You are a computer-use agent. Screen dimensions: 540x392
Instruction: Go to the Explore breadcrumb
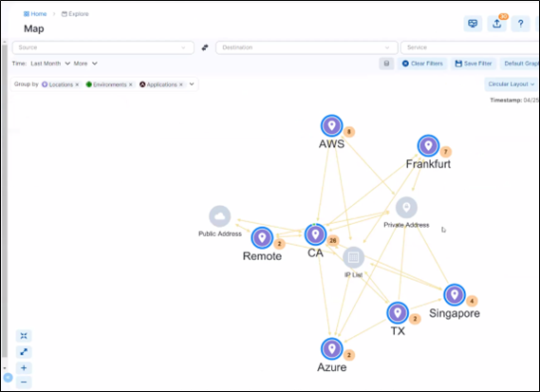75,14
